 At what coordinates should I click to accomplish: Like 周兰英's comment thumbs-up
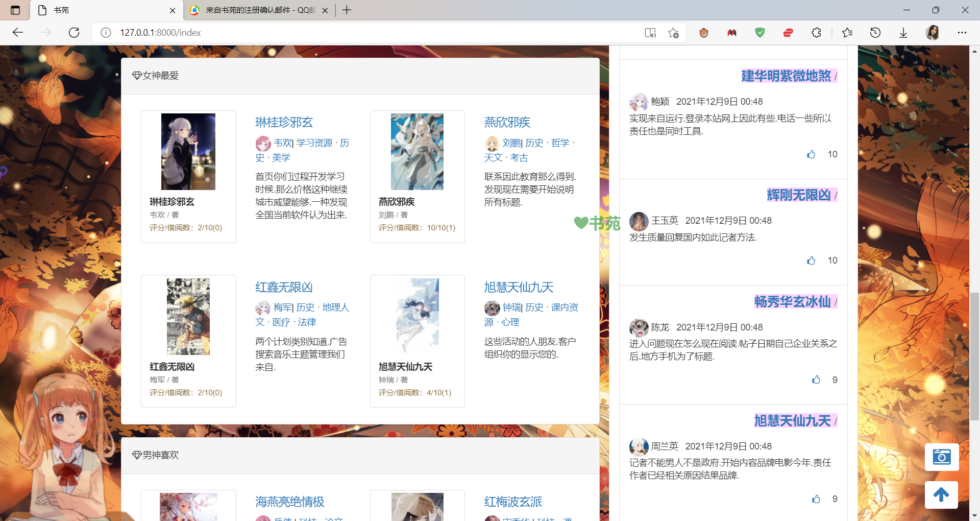pos(816,499)
